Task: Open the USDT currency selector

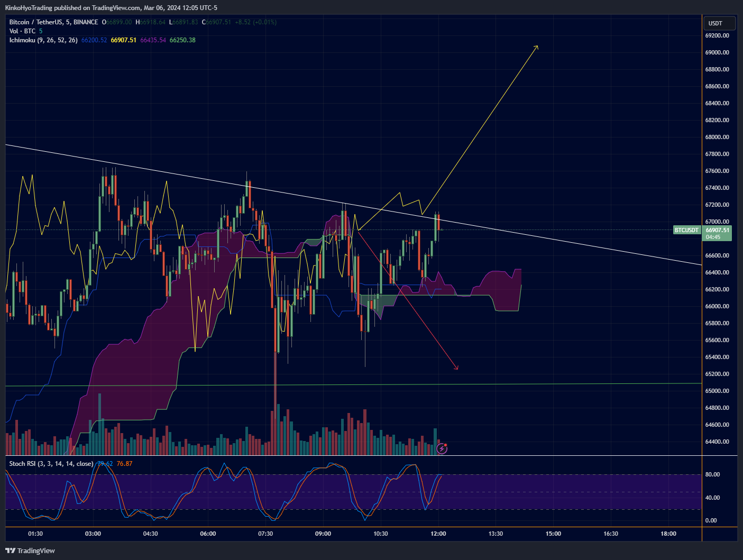Action: (720, 23)
